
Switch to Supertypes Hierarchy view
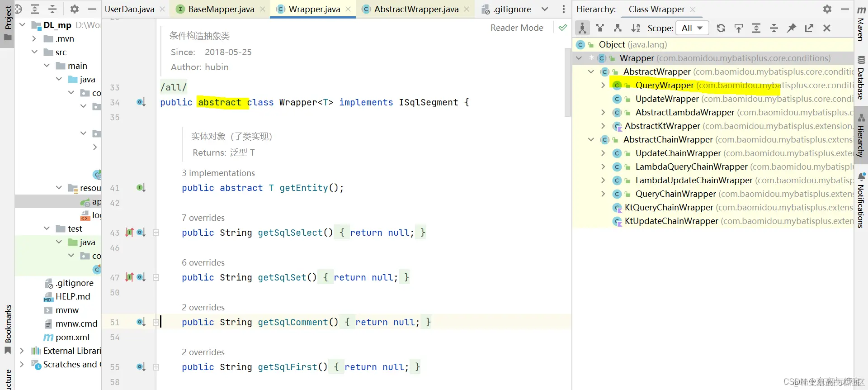pos(600,28)
